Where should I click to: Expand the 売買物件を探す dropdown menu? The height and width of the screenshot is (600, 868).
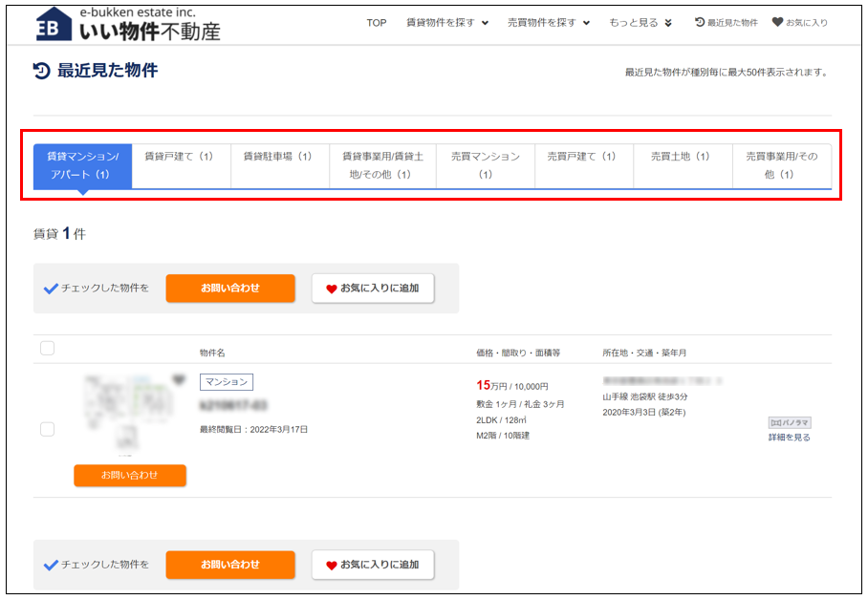548,23
